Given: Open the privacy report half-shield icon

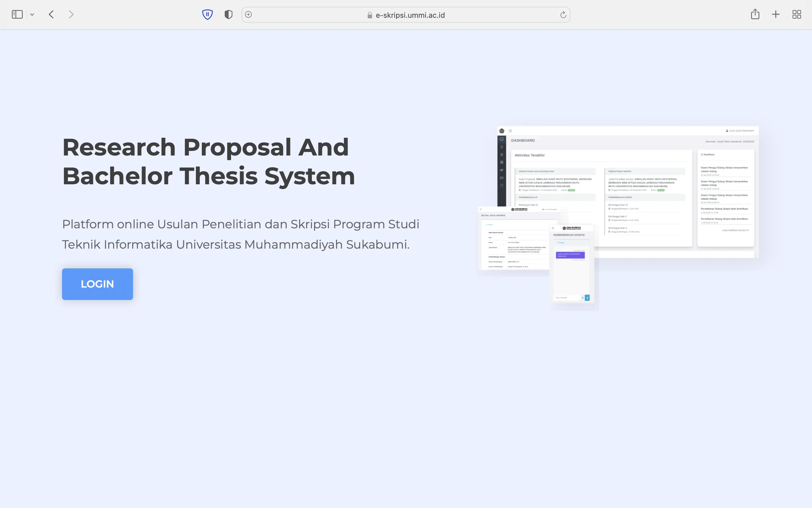Looking at the screenshot, I should pyautogui.click(x=228, y=14).
